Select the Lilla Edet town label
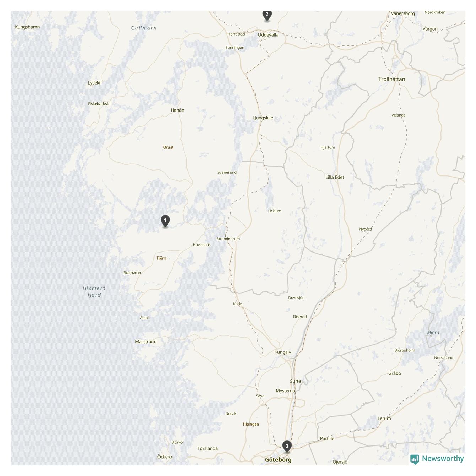 pos(335,177)
